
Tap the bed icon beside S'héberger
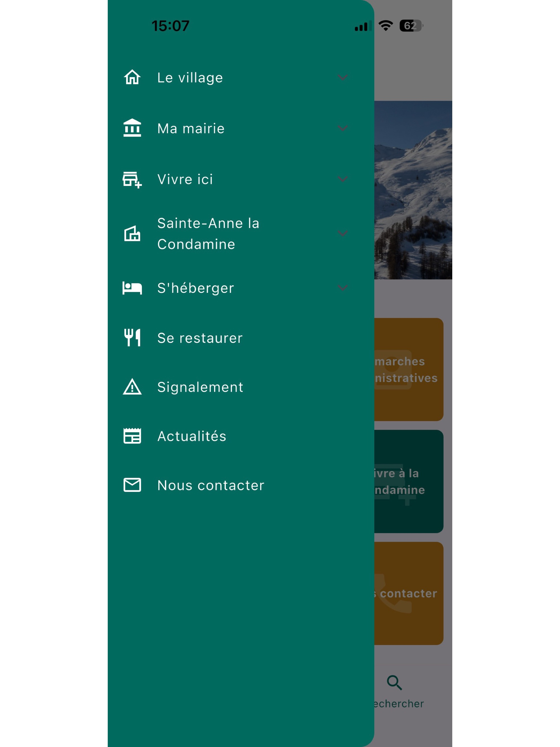pyautogui.click(x=132, y=288)
